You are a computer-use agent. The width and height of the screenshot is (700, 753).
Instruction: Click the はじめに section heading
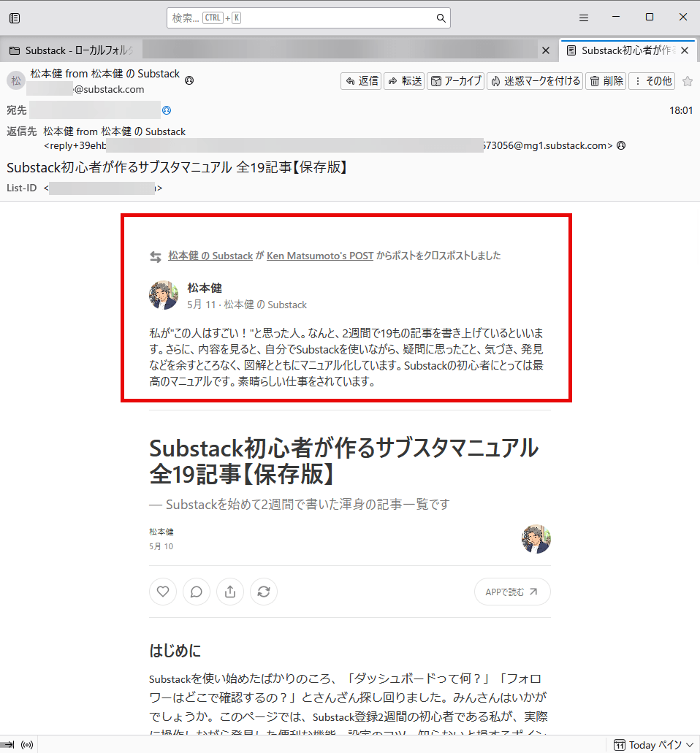(x=175, y=651)
